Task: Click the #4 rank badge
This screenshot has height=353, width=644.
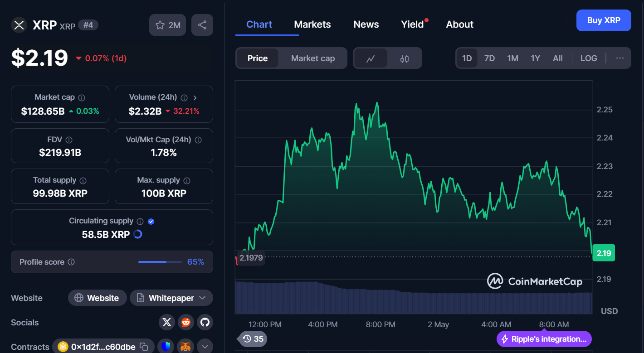Action: [x=88, y=25]
